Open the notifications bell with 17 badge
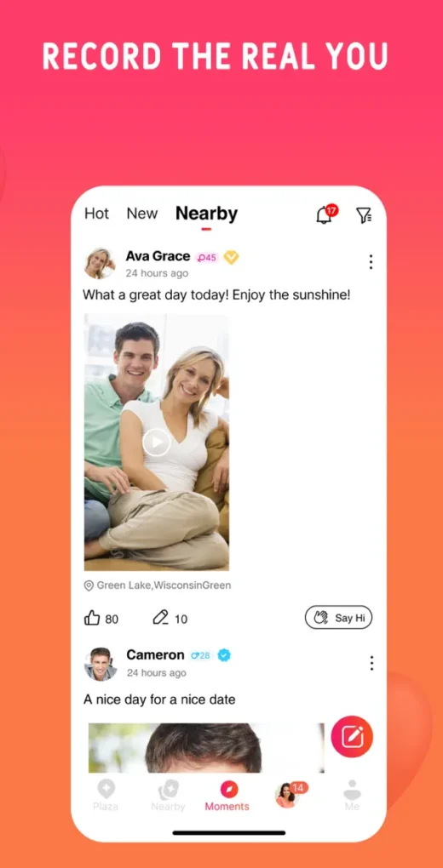This screenshot has height=868, width=443. pyautogui.click(x=325, y=214)
